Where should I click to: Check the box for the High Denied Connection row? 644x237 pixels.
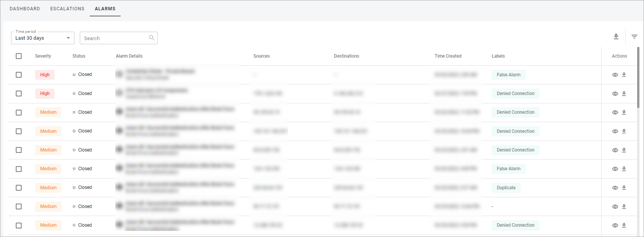[x=19, y=94]
